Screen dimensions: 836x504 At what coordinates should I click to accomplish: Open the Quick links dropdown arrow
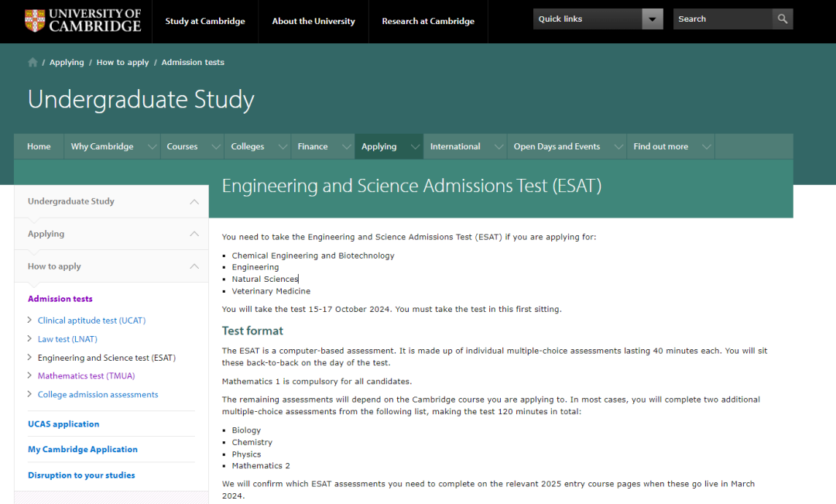point(652,19)
